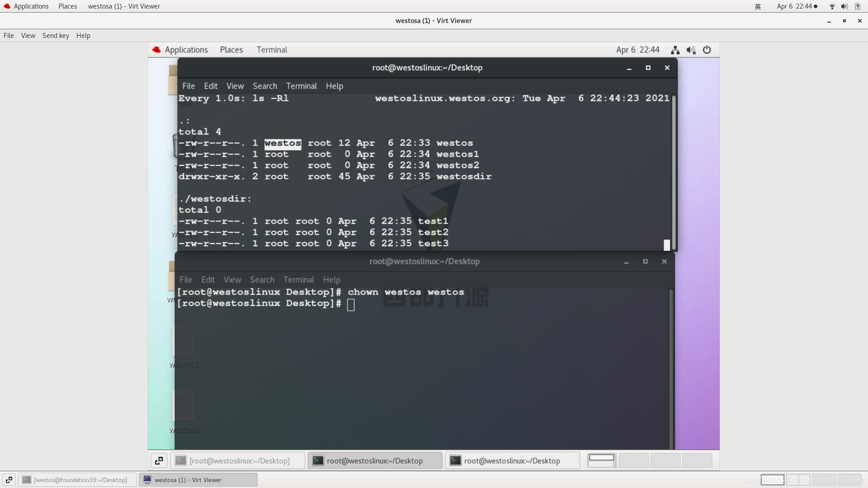Viewport: 868px width, 488px height.
Task: Select third workspace in guest switcher
Action: pos(665,460)
